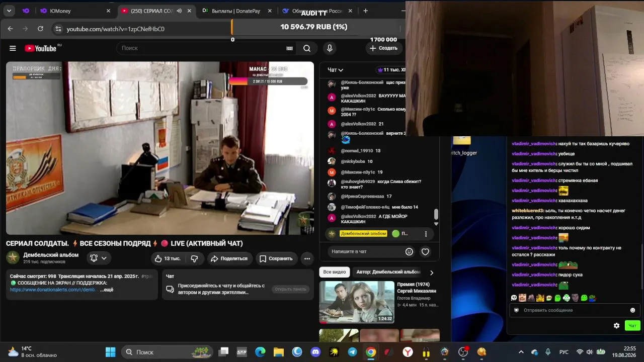Viewport: 644px width, 362px height.
Task: Open the emoji picker in YouTube chat
Action: pos(409,251)
